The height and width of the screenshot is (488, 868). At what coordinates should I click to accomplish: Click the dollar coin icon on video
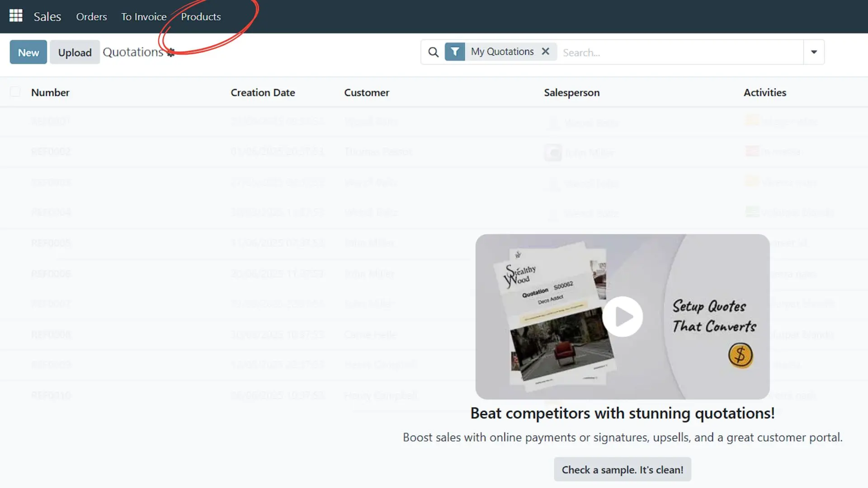740,355
